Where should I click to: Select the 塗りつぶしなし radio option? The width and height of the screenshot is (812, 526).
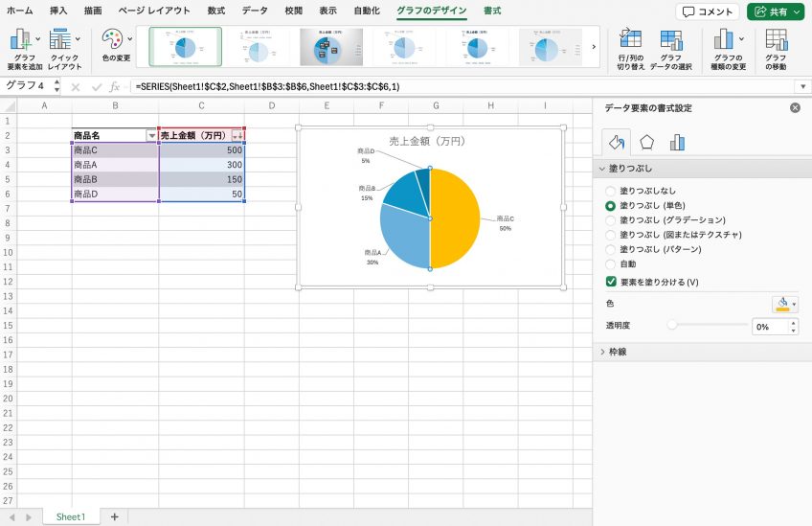(611, 192)
